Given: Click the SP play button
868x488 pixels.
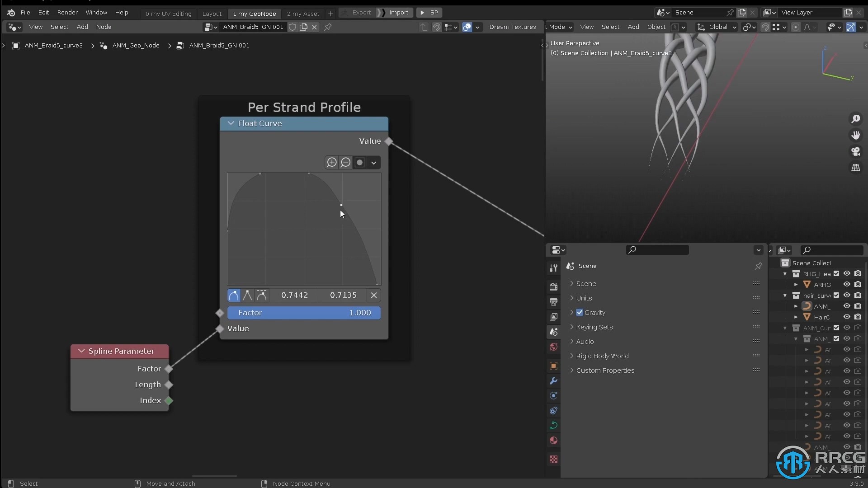Looking at the screenshot, I should coord(429,13).
